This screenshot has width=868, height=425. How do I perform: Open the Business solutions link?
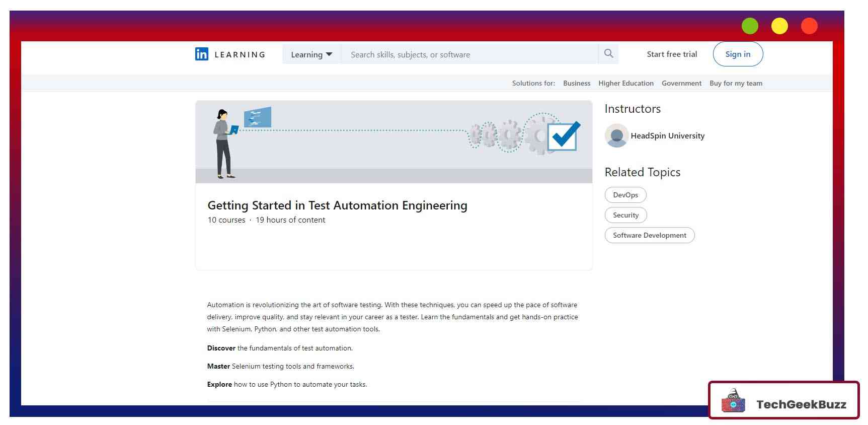(x=577, y=84)
